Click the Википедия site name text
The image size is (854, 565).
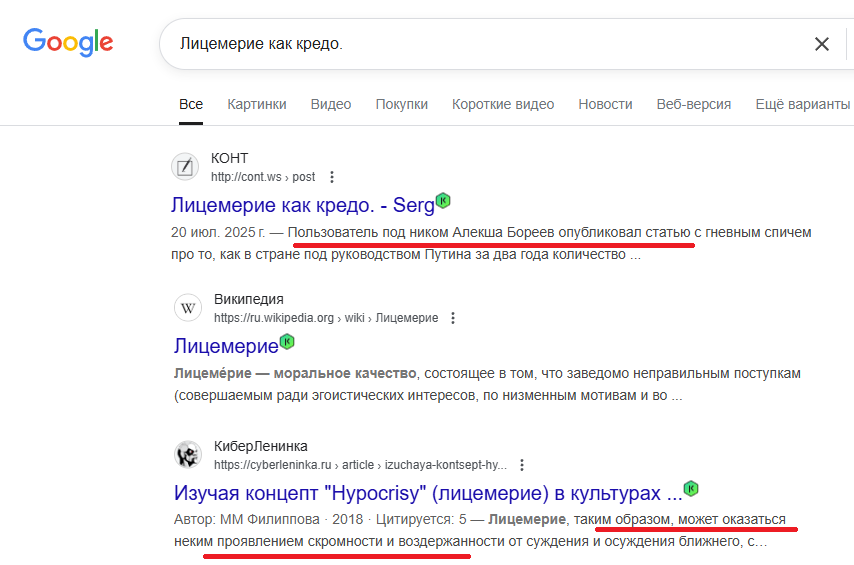(x=248, y=299)
